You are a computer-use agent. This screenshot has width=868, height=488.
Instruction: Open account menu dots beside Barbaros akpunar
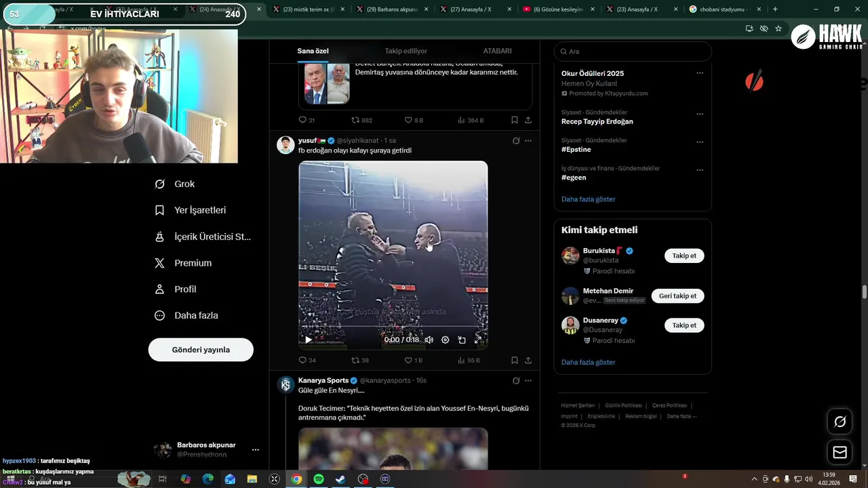[x=256, y=450]
